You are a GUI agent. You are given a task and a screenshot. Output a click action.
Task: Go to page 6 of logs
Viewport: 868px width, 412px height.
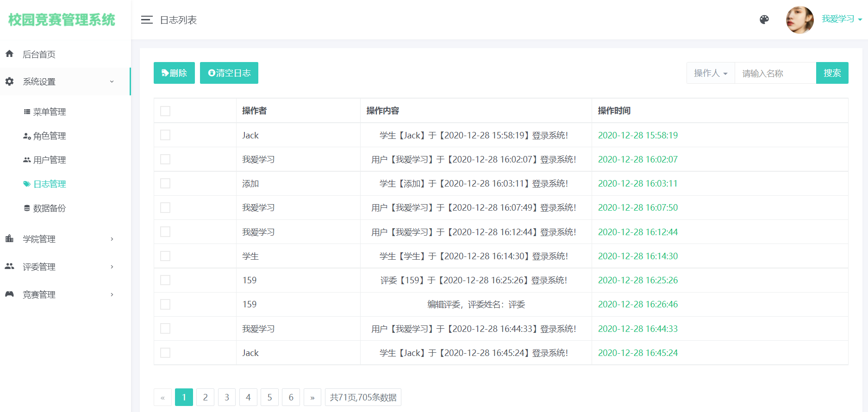(x=291, y=397)
